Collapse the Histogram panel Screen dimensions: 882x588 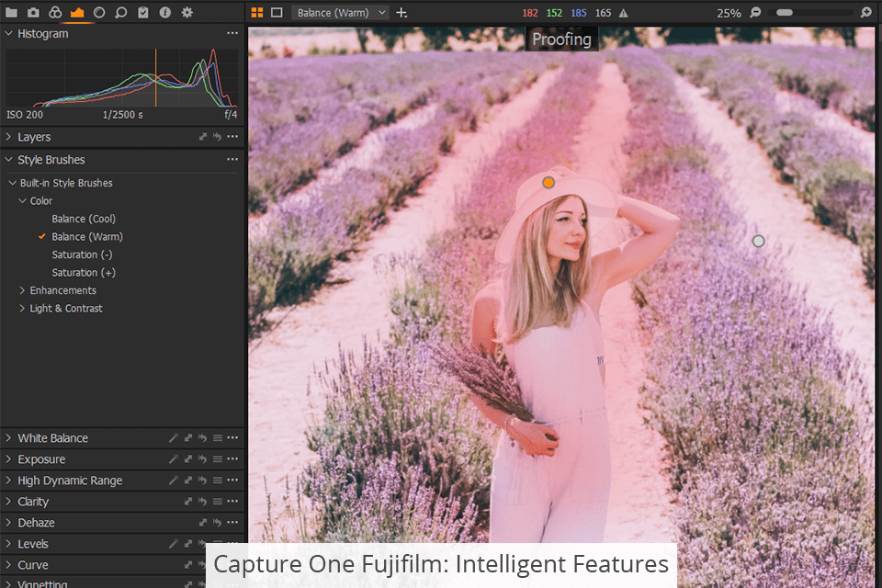8,34
